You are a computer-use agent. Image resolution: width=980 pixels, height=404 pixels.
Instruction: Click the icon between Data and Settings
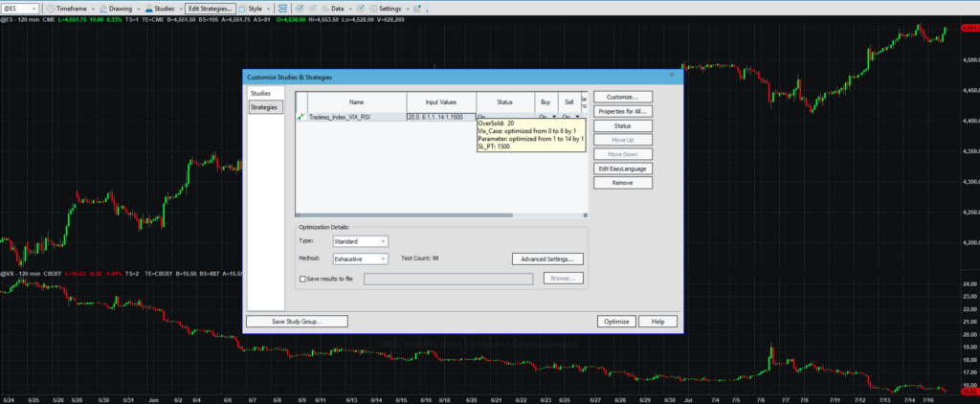tap(361, 9)
